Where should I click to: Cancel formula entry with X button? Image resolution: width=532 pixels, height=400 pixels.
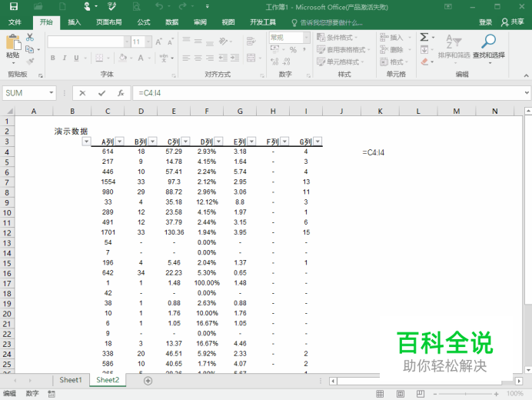coord(82,93)
